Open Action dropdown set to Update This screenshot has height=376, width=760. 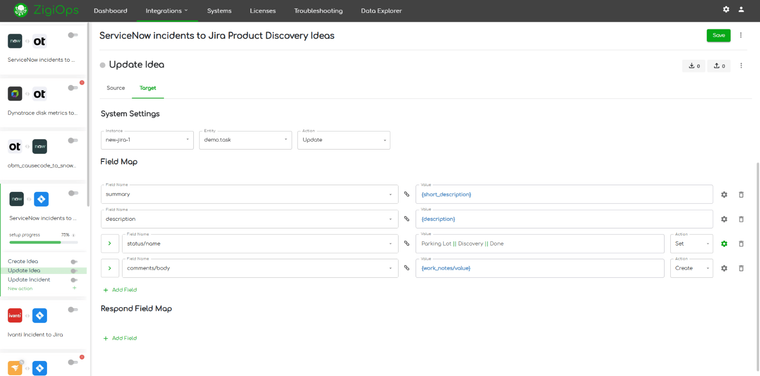tap(344, 140)
